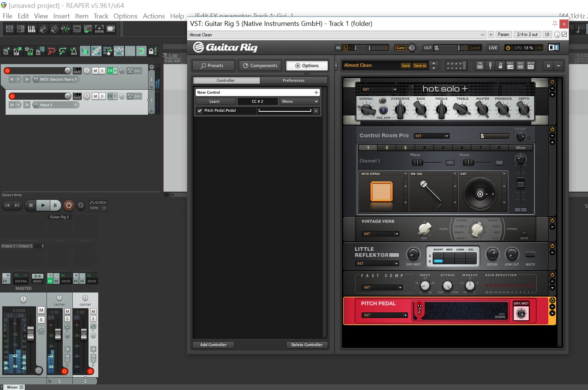
Task: Open the virtual MIDI keyboard toolbar icon
Action: pyautogui.click(x=31, y=29)
